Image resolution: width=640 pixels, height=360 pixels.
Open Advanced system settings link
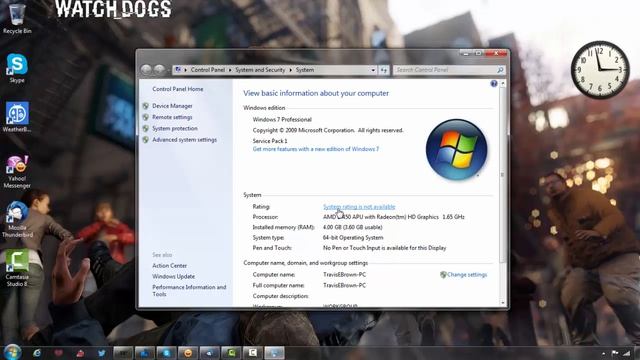coord(184,140)
